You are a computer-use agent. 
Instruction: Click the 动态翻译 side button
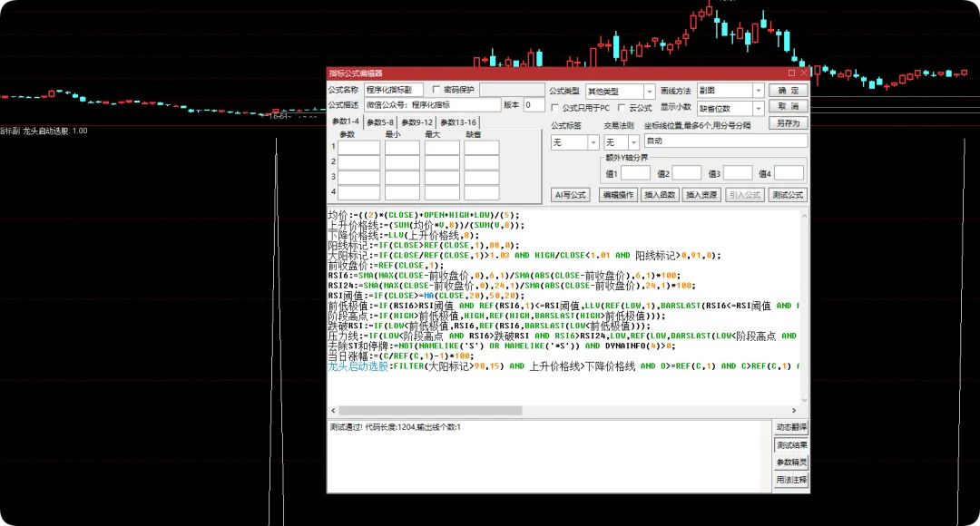click(791, 427)
